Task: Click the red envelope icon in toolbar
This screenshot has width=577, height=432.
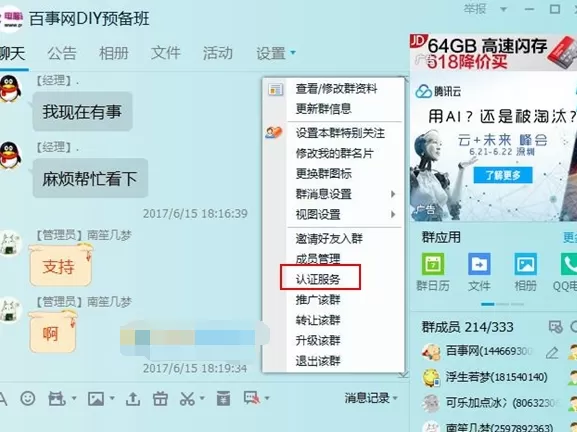Action: 223,399
